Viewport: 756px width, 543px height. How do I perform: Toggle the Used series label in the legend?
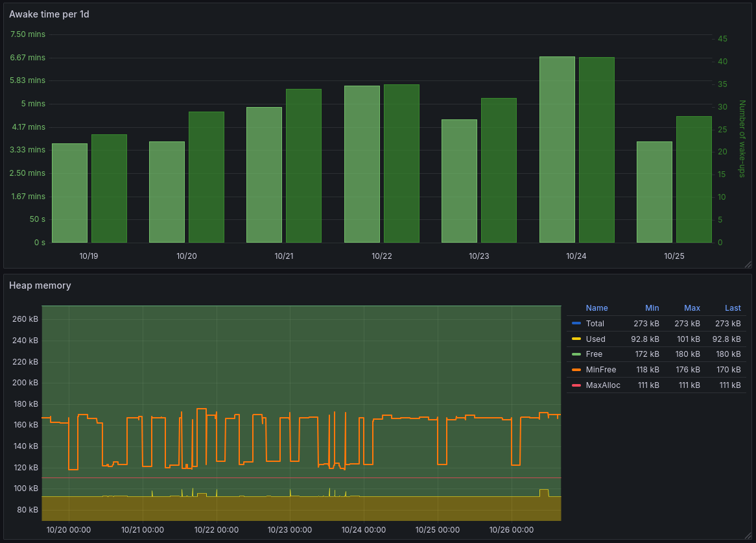click(595, 339)
